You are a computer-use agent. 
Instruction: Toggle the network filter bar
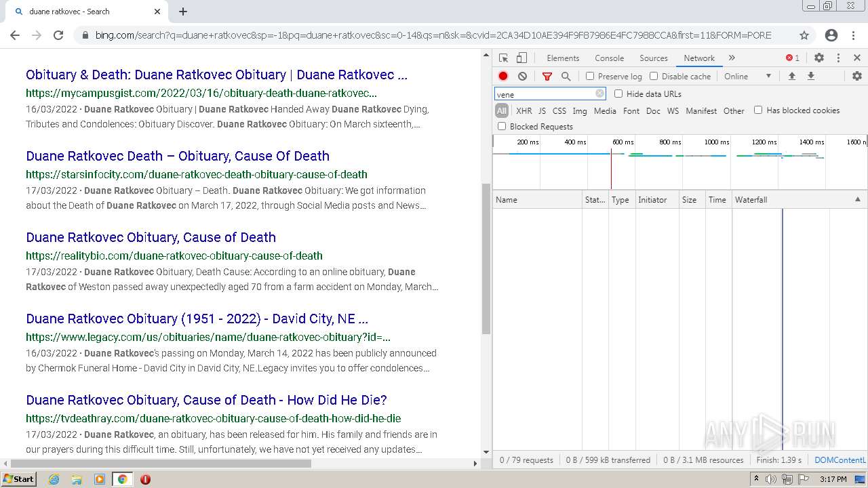tap(547, 77)
